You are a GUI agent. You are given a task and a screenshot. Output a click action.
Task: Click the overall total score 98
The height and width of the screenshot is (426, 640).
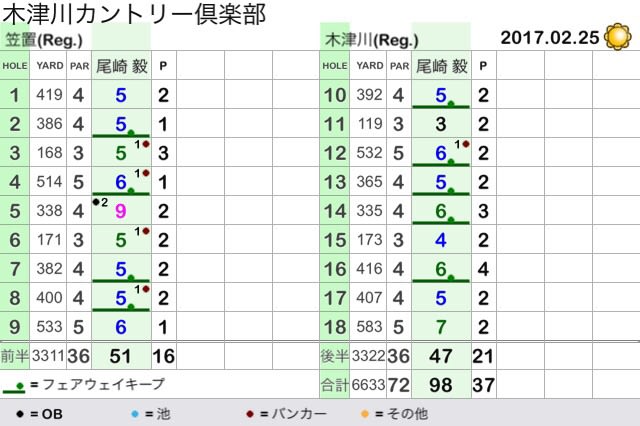[441, 385]
